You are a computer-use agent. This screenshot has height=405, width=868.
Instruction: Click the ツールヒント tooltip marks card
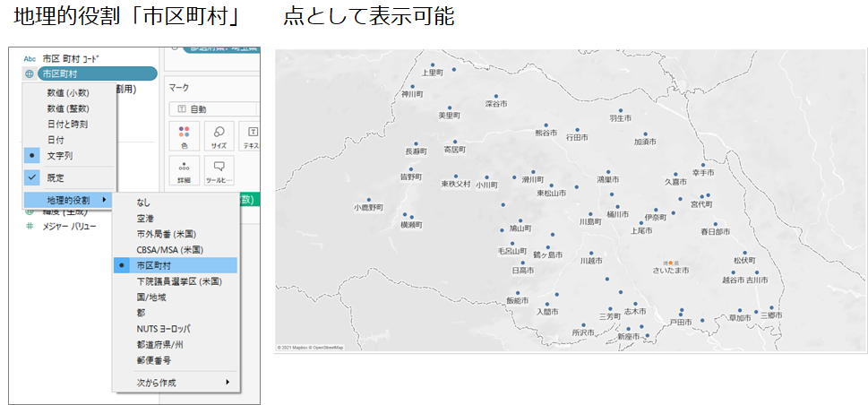(x=218, y=171)
